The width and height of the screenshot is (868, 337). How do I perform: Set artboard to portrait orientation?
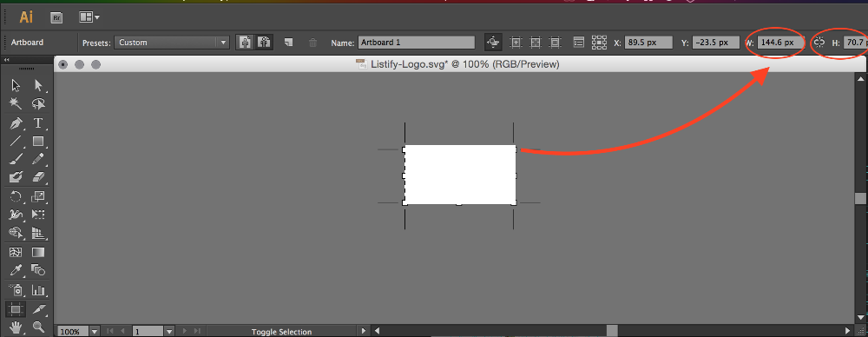tap(246, 42)
